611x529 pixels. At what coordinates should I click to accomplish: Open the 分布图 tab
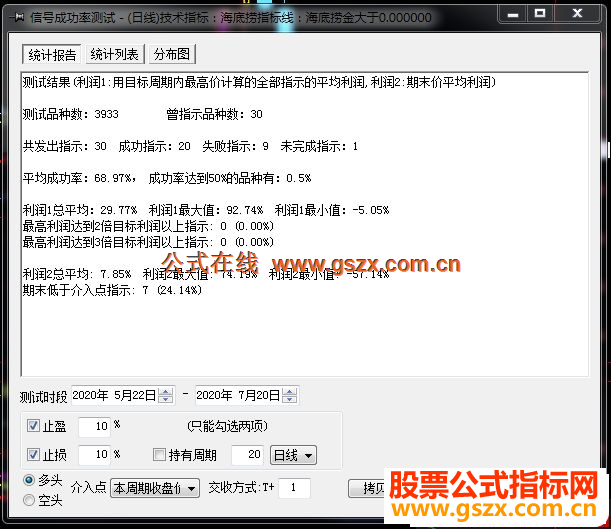(x=172, y=54)
